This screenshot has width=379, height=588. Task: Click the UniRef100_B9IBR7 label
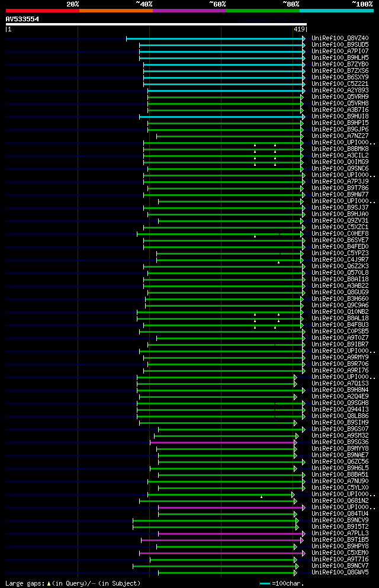340,344
